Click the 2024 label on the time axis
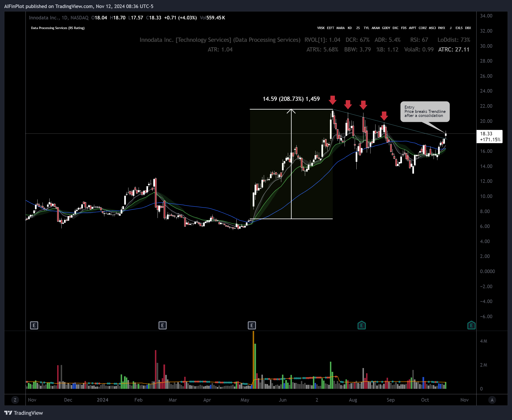This screenshot has width=512, height=420. pos(102,400)
